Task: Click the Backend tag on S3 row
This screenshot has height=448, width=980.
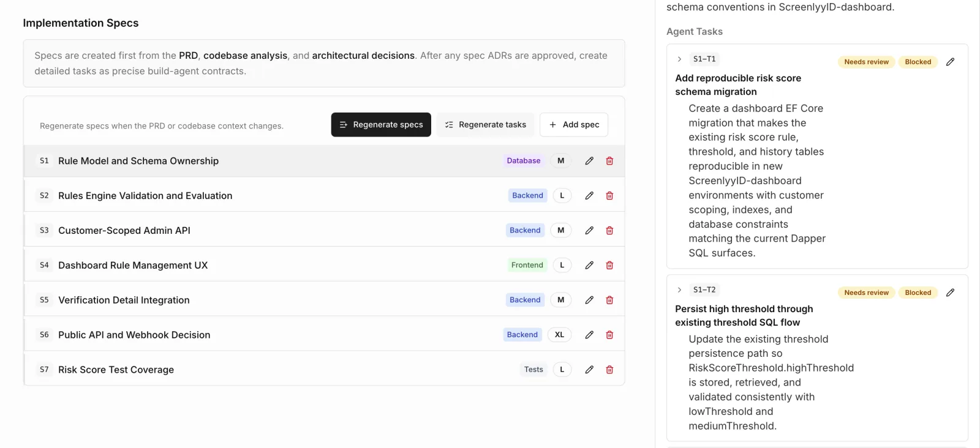Action: [525, 231]
